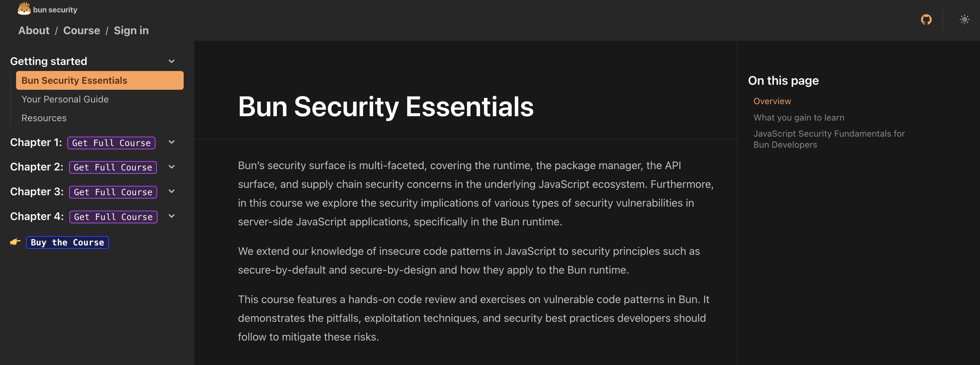The width and height of the screenshot is (980, 365).
Task: Open Your Personal Guide sidebar page
Action: click(x=65, y=99)
